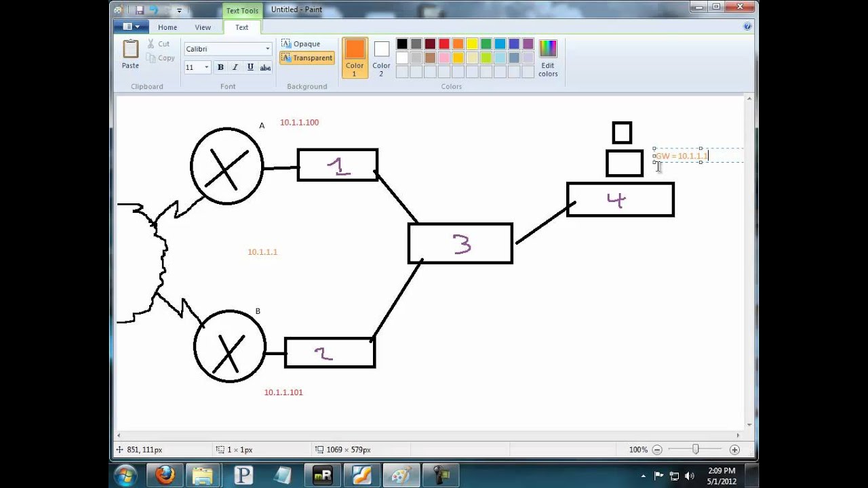Open the Paint application menu button
Image resolution: width=868 pixels, height=488 pixels.
132,27
